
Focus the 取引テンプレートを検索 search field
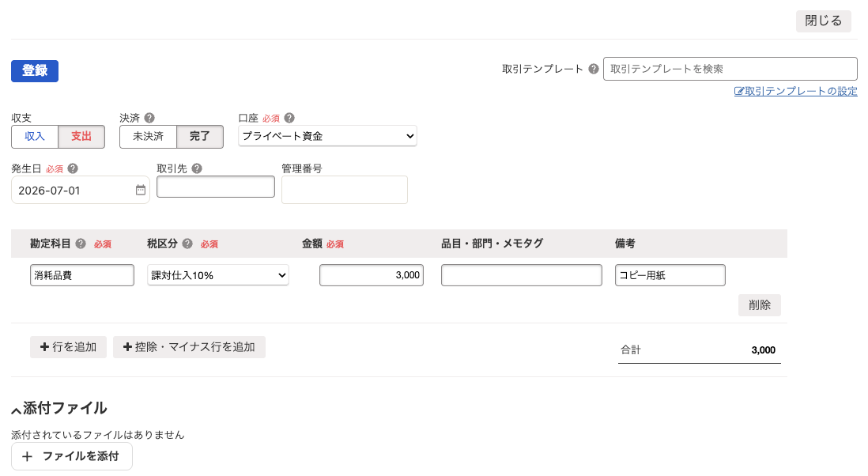pos(730,70)
